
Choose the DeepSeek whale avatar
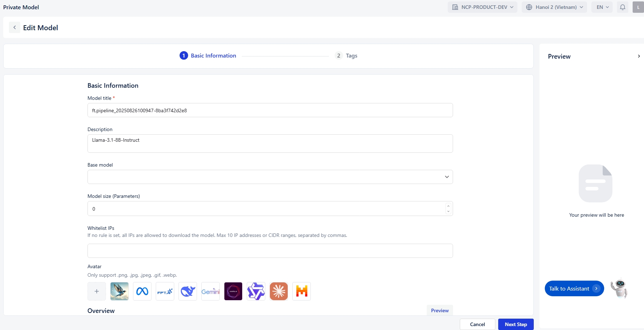(x=188, y=291)
